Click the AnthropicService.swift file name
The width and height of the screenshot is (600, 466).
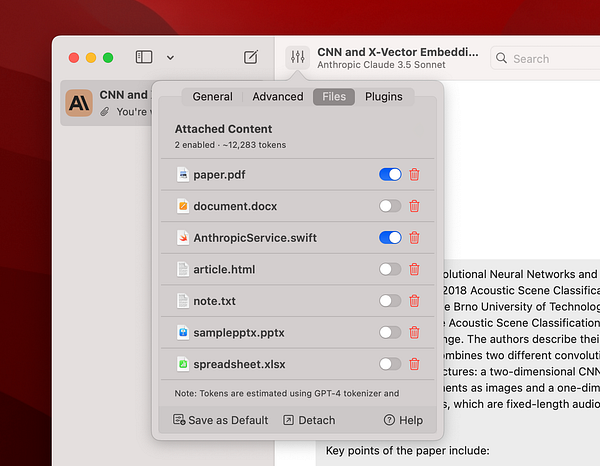(x=255, y=238)
